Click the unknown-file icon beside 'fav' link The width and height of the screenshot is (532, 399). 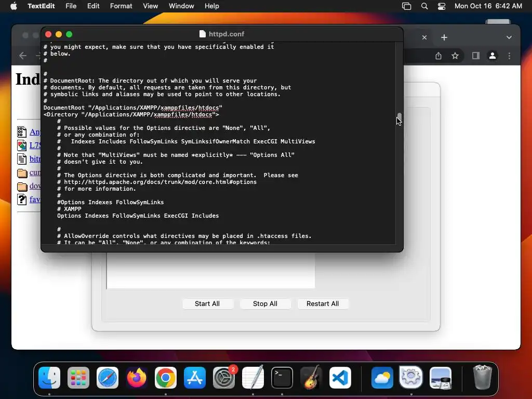(x=22, y=199)
